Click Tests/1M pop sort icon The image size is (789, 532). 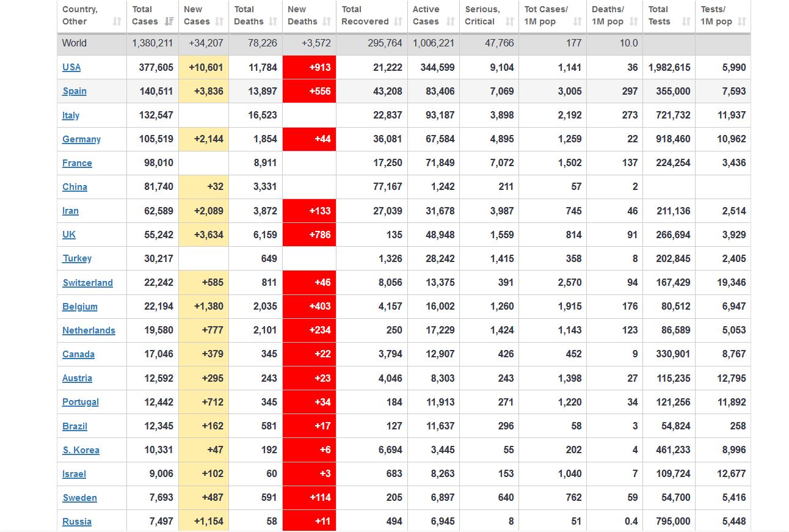coord(741,22)
